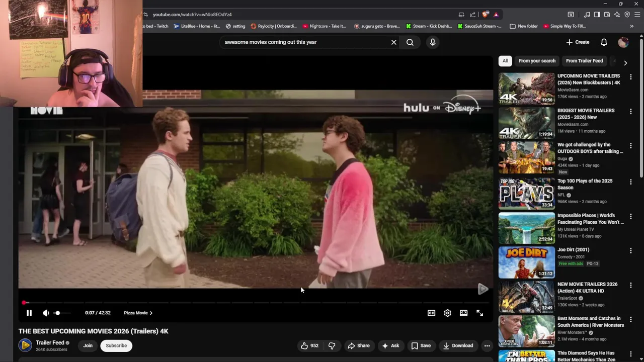This screenshot has width=644, height=362.
Task: Select the From Trailer Feed chip
Action: [584, 61]
